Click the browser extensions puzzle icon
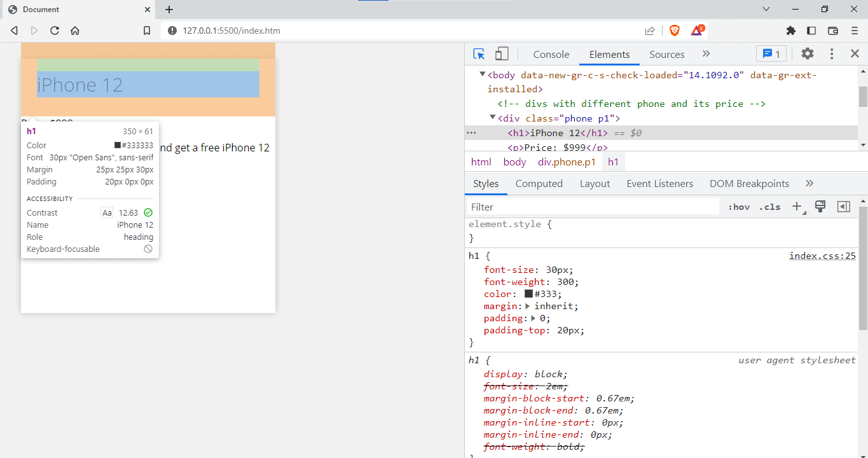 click(790, 30)
